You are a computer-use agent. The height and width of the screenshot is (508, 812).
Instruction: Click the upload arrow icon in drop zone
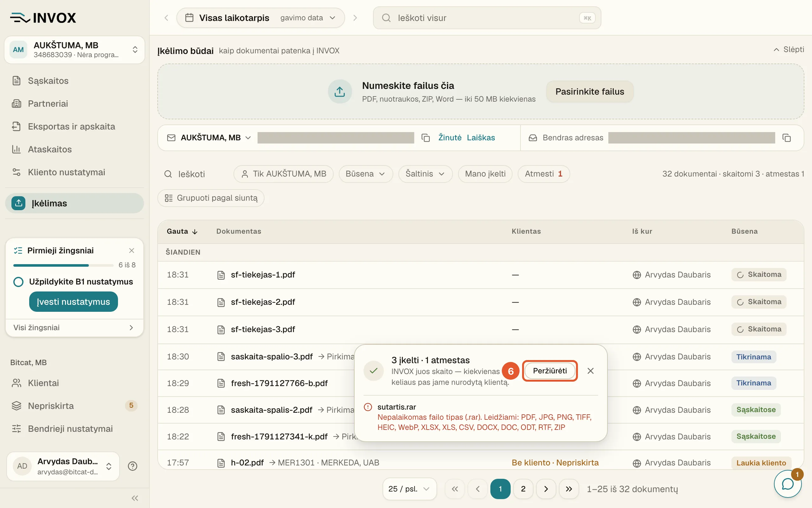[340, 91]
